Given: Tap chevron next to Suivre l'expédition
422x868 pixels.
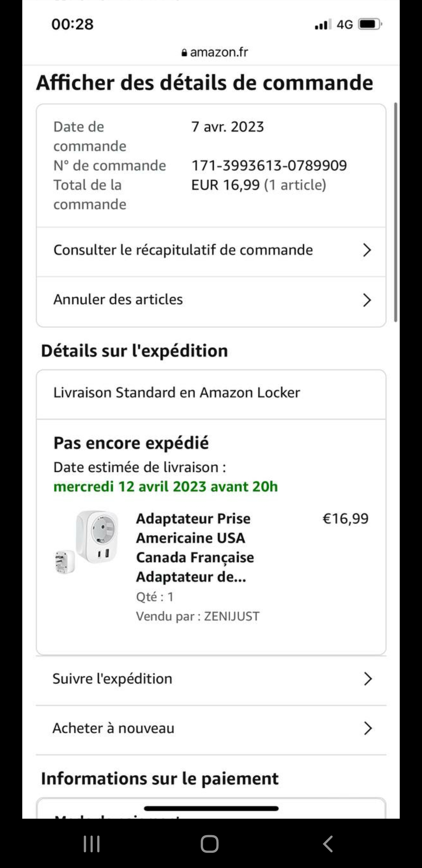Looking at the screenshot, I should (x=367, y=679).
